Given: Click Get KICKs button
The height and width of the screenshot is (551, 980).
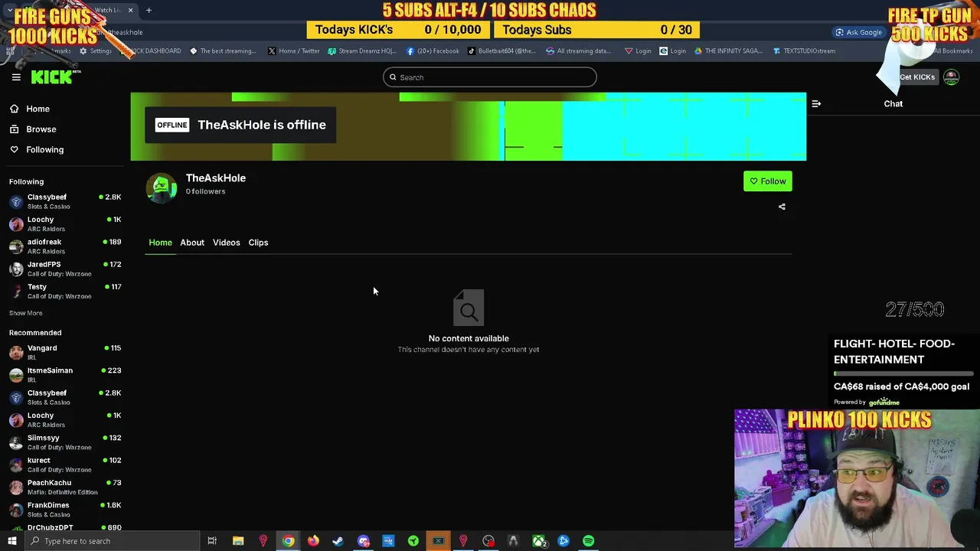Looking at the screenshot, I should click(x=916, y=77).
